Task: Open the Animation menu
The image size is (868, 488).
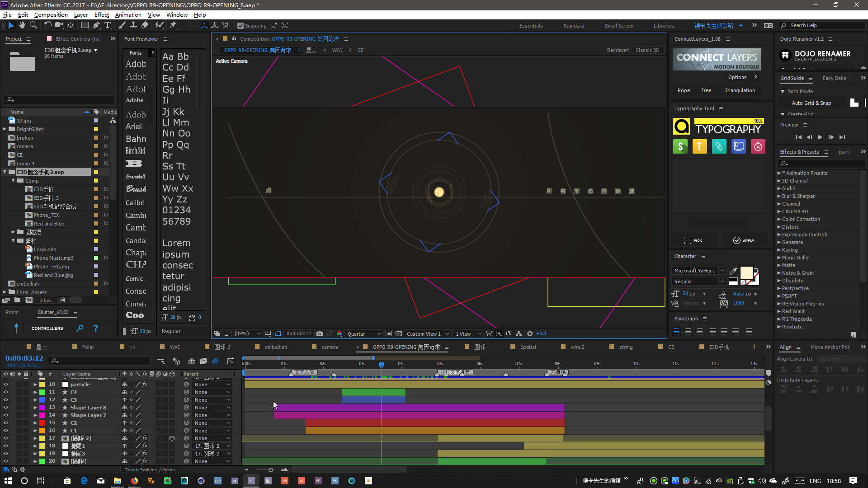Action: [x=128, y=14]
